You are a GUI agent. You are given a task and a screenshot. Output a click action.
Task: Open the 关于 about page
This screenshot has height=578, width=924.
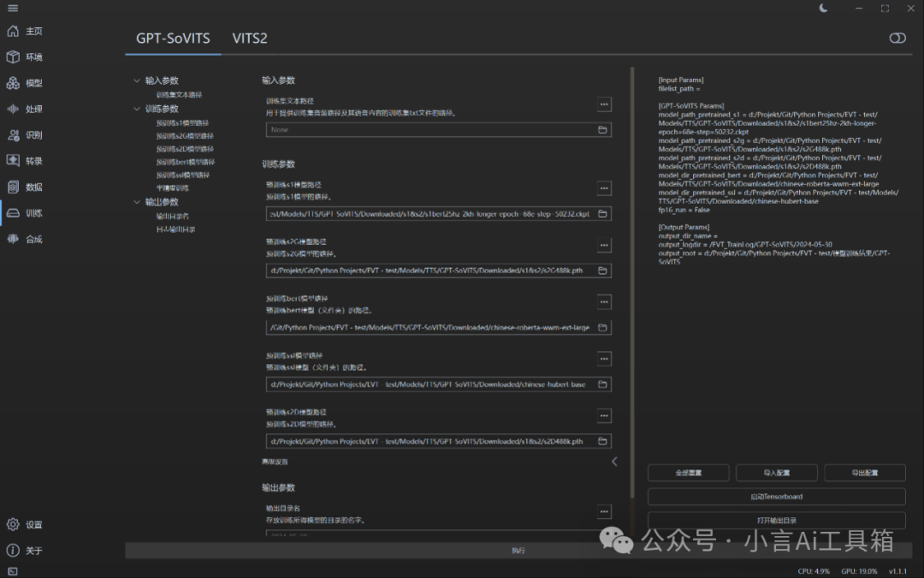click(25, 551)
